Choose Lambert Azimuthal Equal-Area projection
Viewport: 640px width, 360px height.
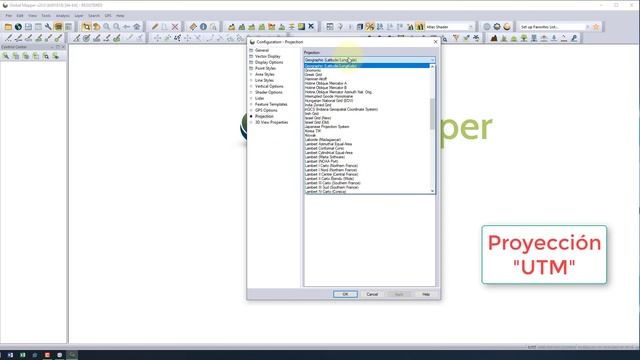[x=329, y=144]
